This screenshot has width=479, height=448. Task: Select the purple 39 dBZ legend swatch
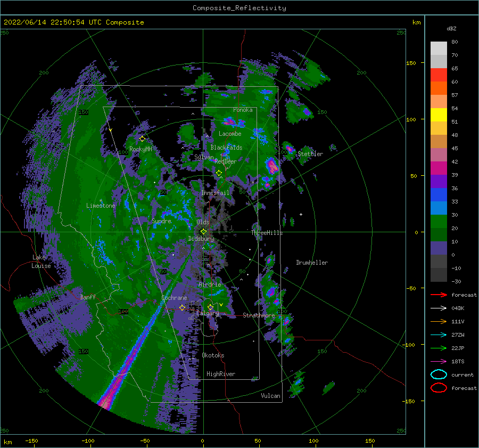click(x=439, y=181)
